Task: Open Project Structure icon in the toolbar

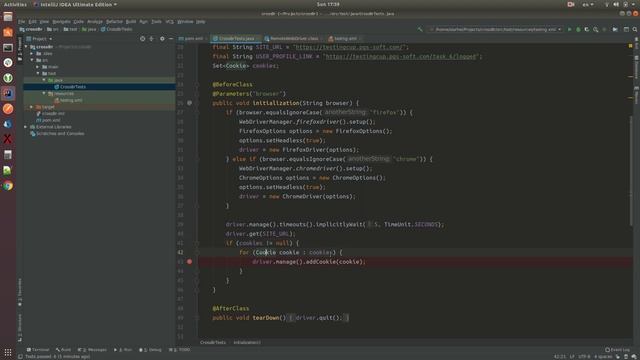Action: point(626,29)
